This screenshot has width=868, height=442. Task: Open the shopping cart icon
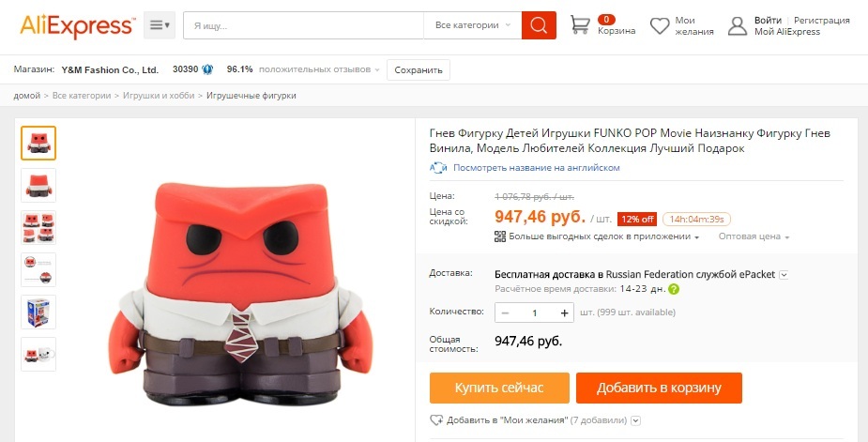[x=581, y=25]
